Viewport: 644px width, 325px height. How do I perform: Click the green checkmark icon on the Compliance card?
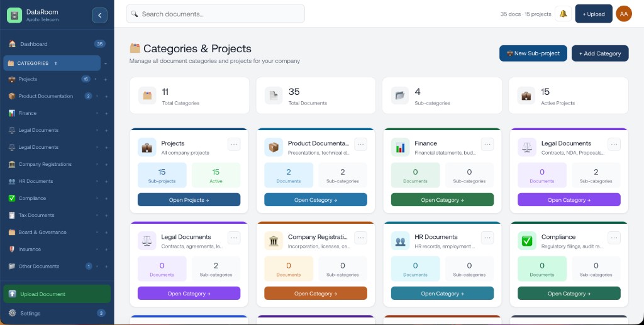527,241
